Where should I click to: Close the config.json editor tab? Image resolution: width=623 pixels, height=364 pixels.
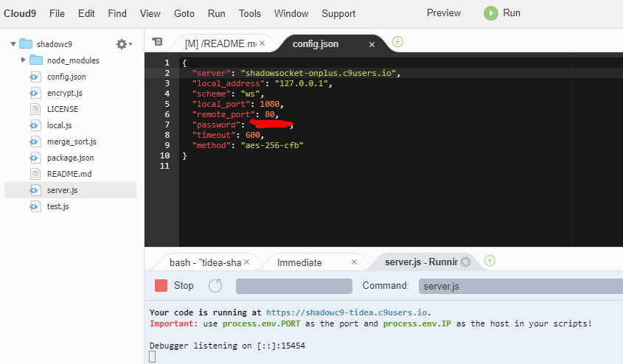(x=372, y=44)
